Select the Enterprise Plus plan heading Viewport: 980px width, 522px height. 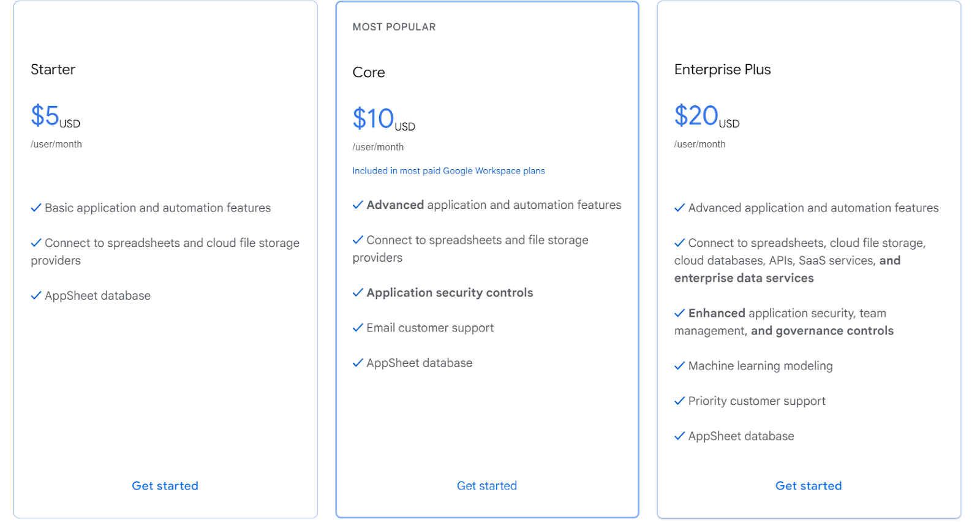(x=723, y=69)
